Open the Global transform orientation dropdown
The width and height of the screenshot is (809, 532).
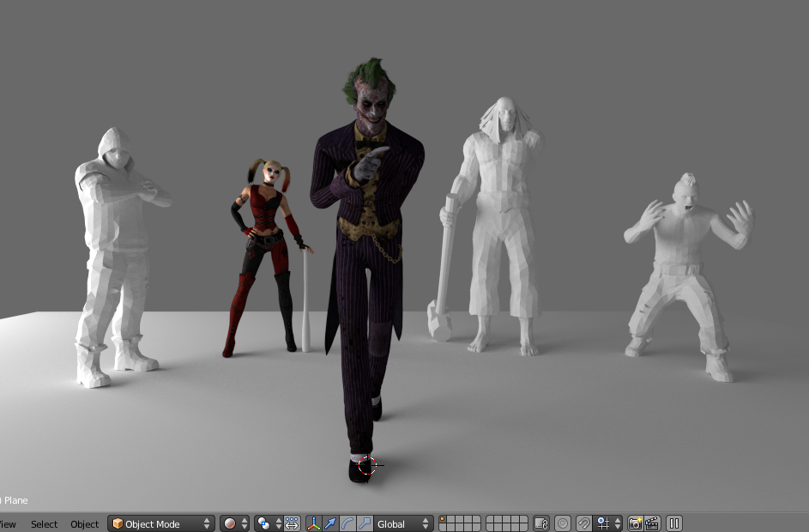coord(403,523)
